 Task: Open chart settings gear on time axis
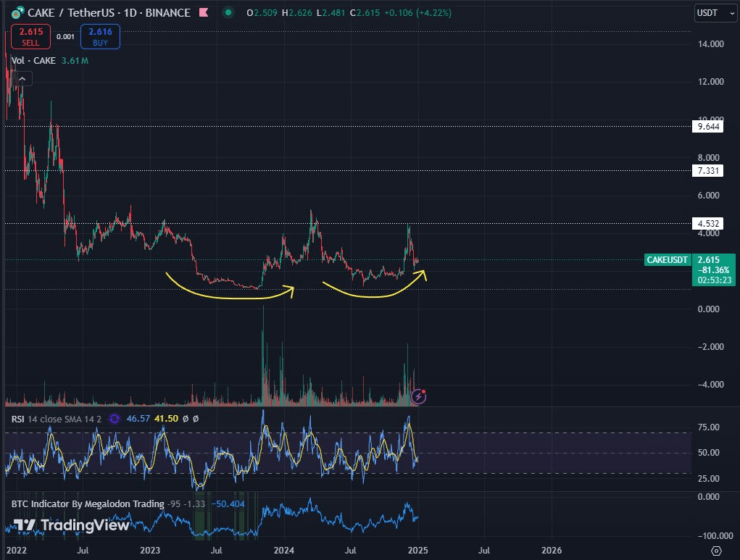pyautogui.click(x=716, y=551)
